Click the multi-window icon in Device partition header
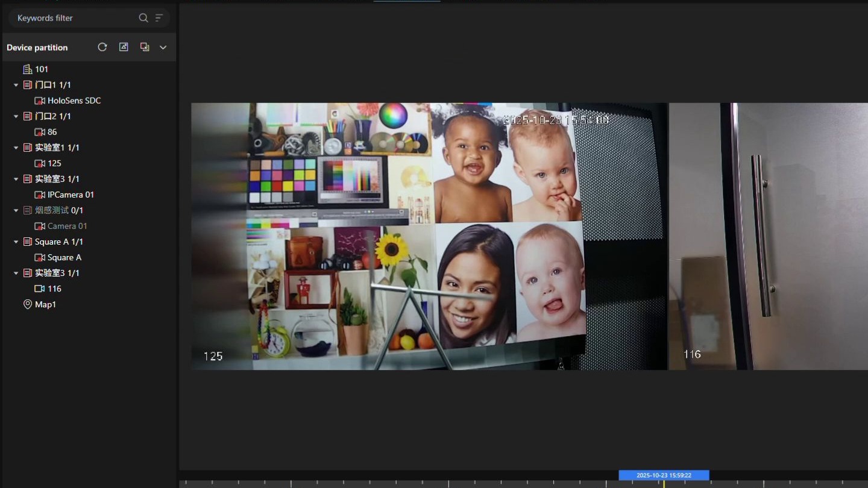Viewport: 868px width, 488px height. [x=145, y=47]
